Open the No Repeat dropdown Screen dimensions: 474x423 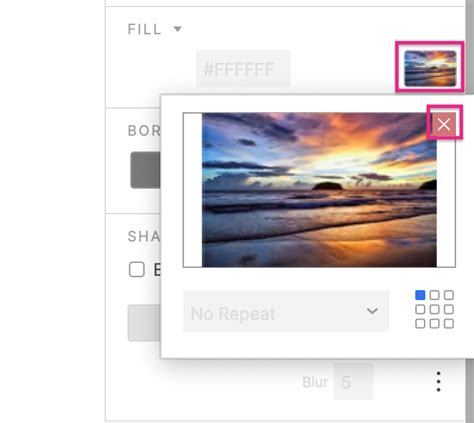[x=286, y=311]
